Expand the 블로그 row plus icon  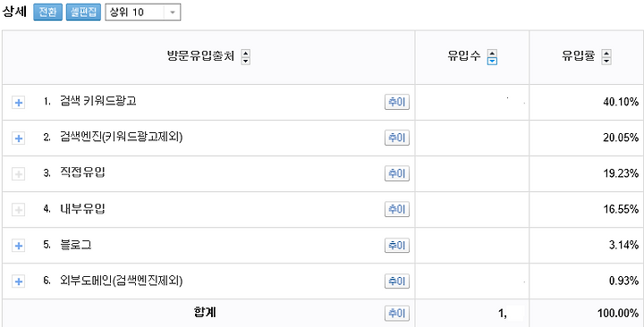pos(18,246)
